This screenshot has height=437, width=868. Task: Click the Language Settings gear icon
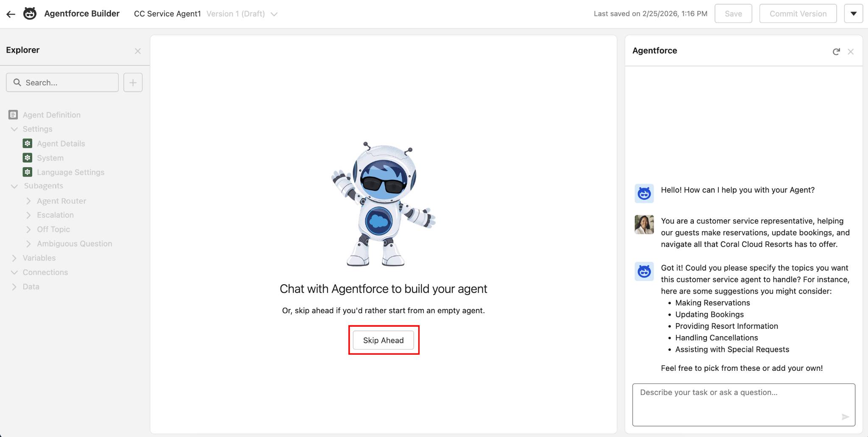click(x=28, y=172)
